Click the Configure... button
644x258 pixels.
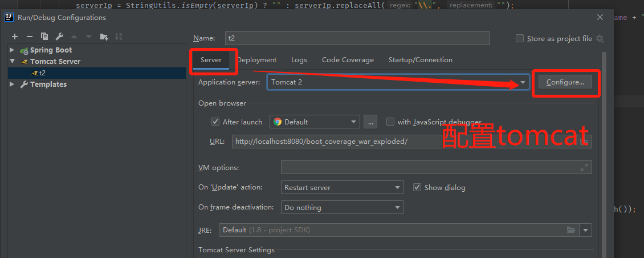click(x=565, y=82)
